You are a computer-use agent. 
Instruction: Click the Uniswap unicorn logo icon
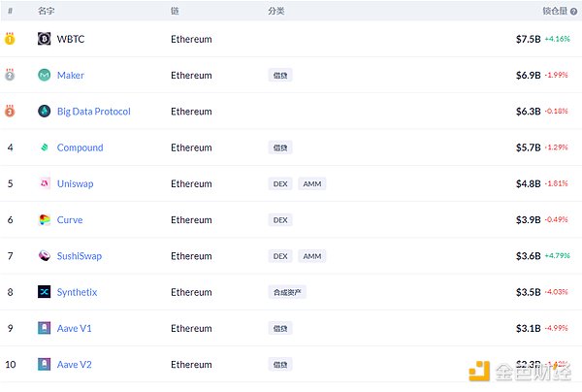[x=44, y=183]
